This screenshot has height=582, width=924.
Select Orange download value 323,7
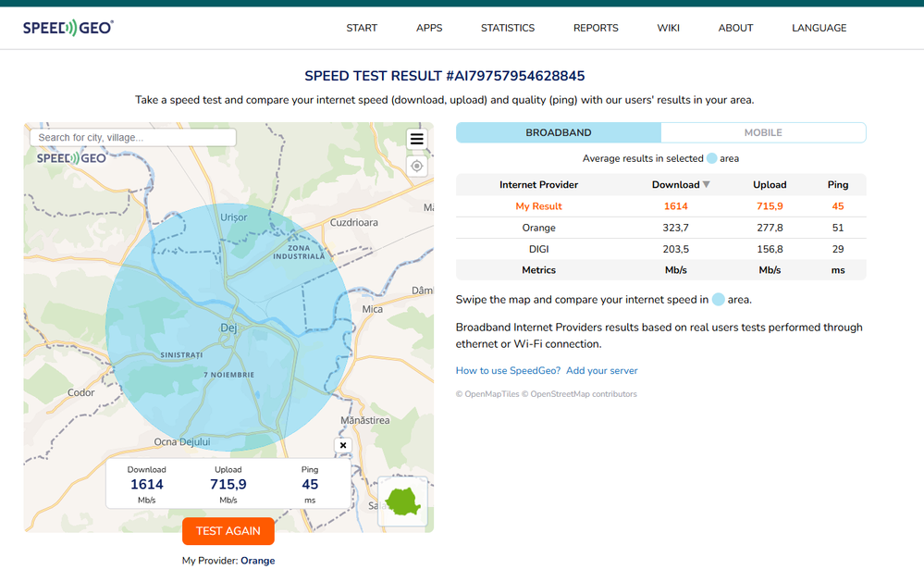(676, 228)
